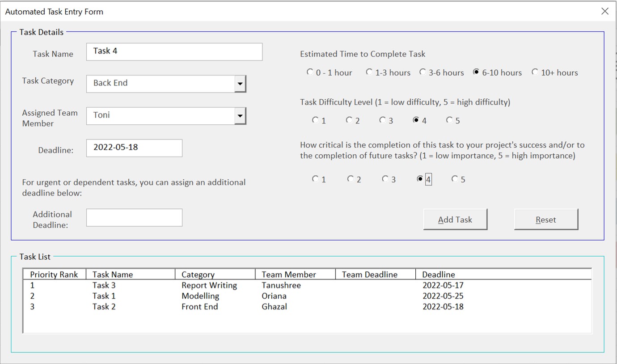This screenshot has height=364, width=617.
Task: Click the Add Task button
Action: coord(455,219)
